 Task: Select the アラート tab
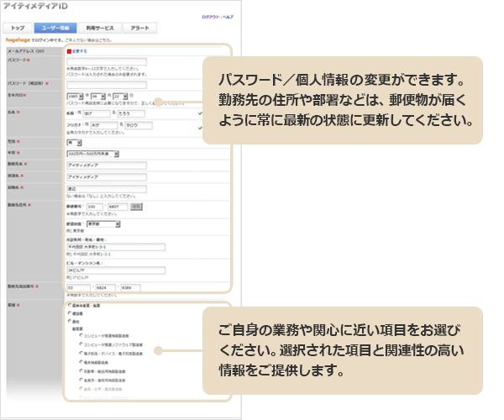coord(139,28)
